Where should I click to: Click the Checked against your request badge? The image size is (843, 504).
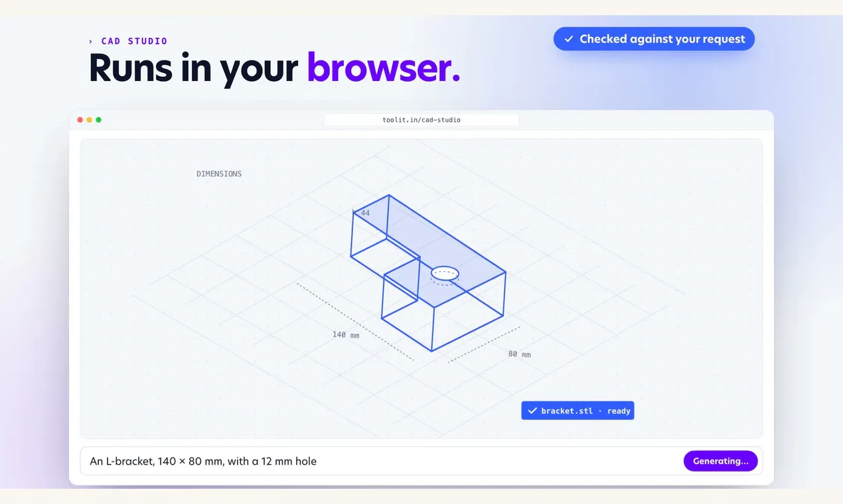pos(654,39)
